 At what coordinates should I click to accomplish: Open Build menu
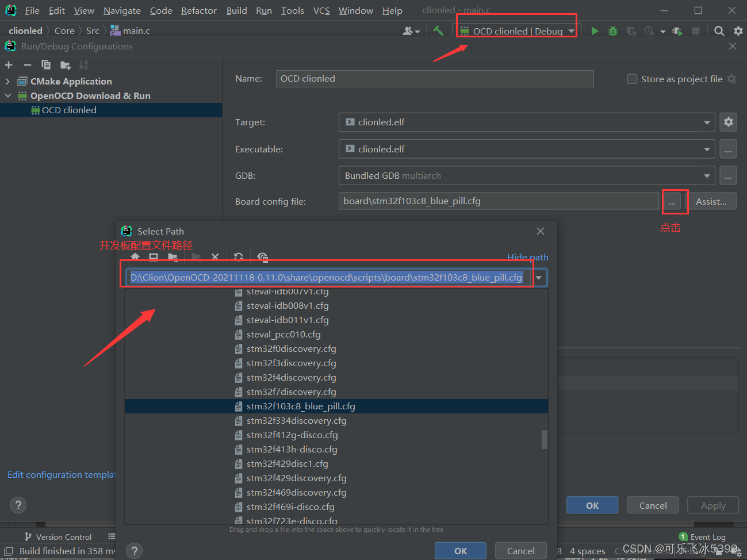[x=236, y=10]
